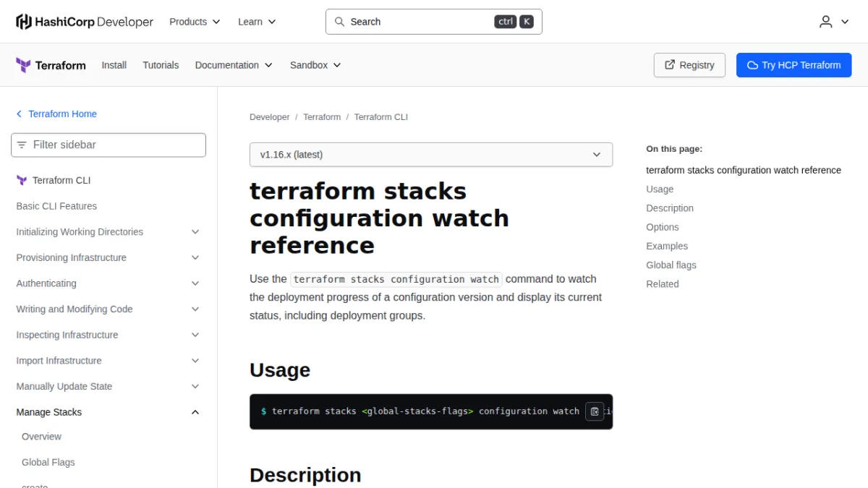Open the Tutorials page

[161, 65]
